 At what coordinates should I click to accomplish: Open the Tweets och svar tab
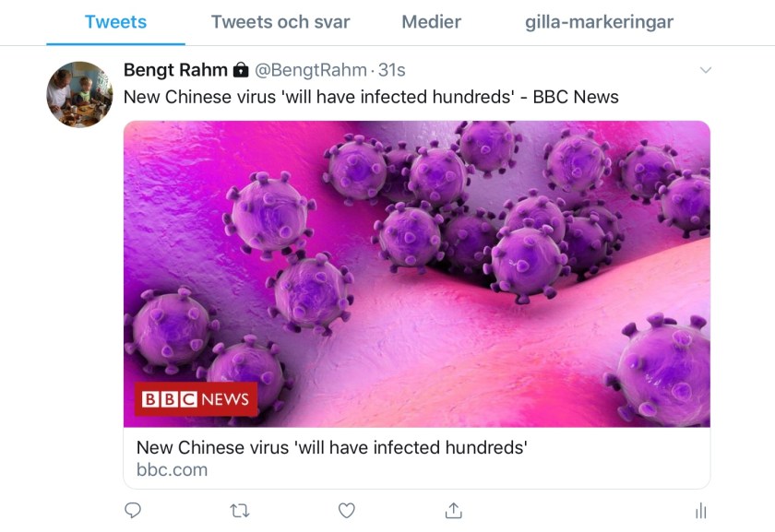click(280, 22)
